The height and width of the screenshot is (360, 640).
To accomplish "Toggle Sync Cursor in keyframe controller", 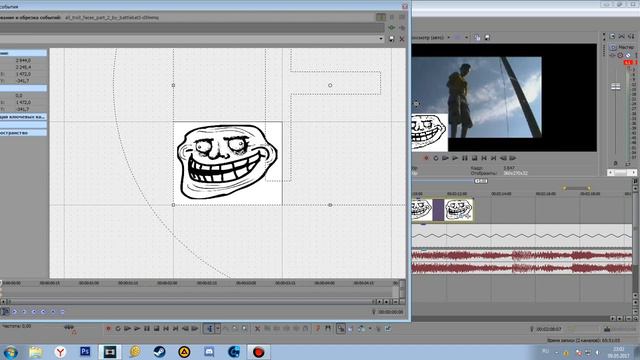I will click(5, 311).
